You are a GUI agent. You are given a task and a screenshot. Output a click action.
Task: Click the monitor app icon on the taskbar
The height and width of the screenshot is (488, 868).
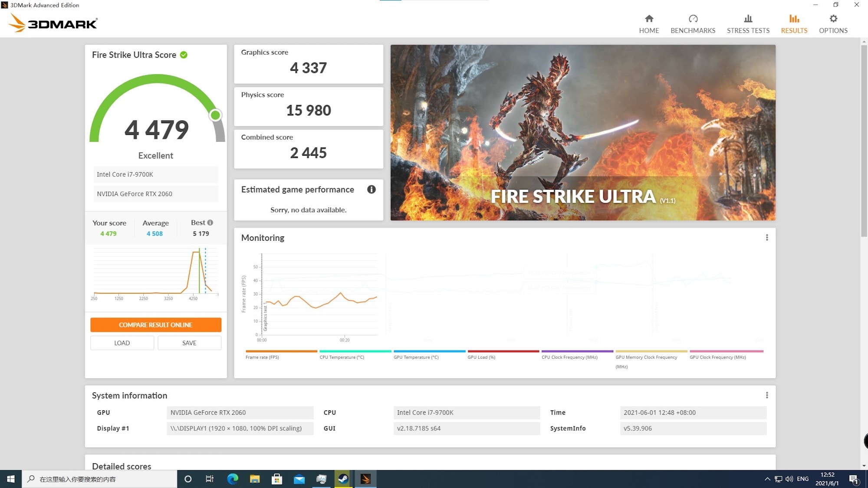(321, 479)
